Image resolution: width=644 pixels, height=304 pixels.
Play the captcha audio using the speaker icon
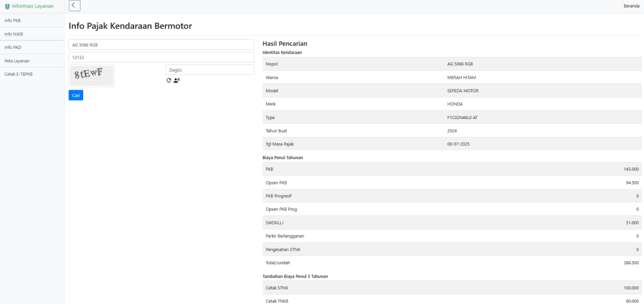[x=177, y=80]
